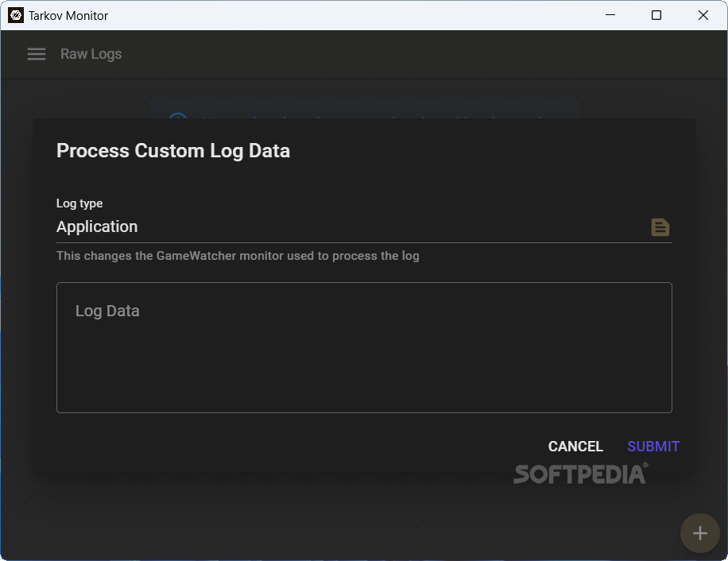The width and height of the screenshot is (728, 561).
Task: Open the Log type Application dropdown
Action: [364, 227]
